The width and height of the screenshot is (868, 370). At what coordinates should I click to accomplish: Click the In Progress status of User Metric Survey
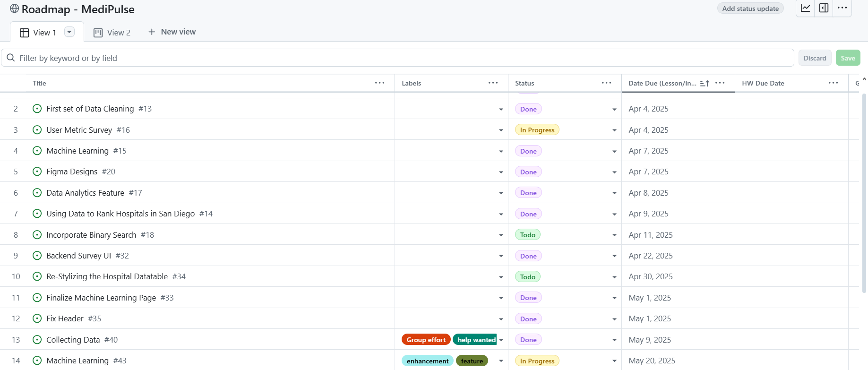(537, 130)
